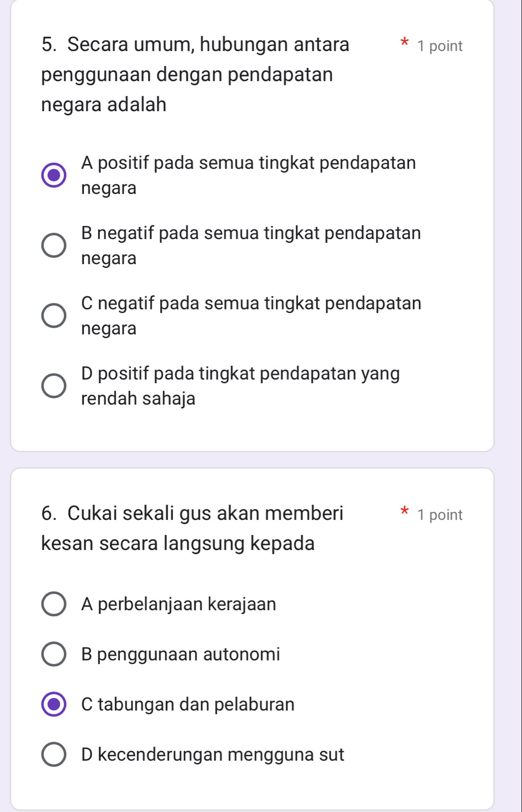Image resolution: width=522 pixels, height=812 pixels.
Task: Choose radio button for 'A perbelanjaan kerajaan'
Action: coord(54,604)
